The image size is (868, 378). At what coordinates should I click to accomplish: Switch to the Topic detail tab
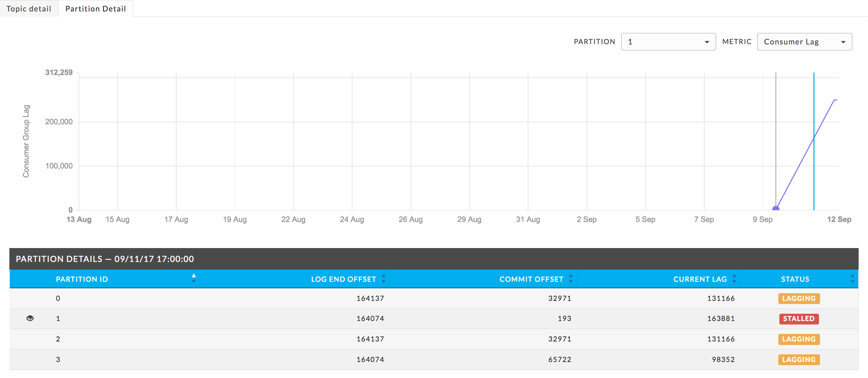[29, 9]
